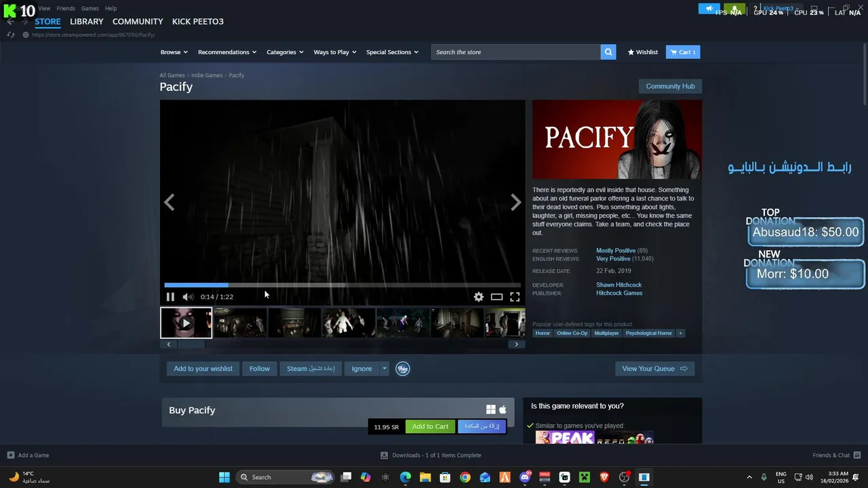Open Minecraft icon on the taskbar
The width and height of the screenshot is (868, 488).
pyautogui.click(x=585, y=477)
